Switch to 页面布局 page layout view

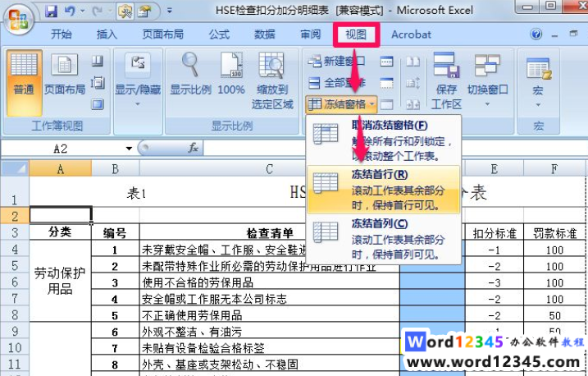pos(65,76)
